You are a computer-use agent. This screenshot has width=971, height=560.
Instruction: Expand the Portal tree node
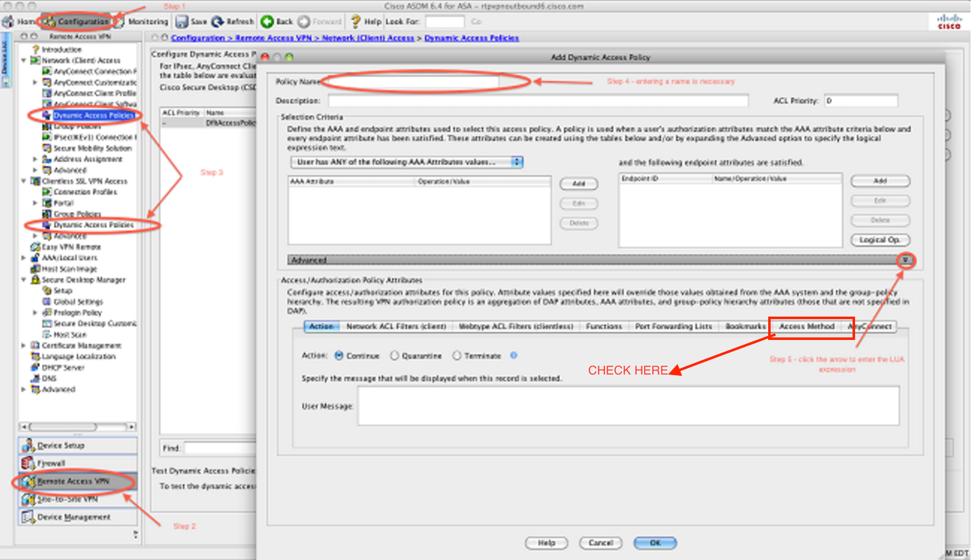35,203
